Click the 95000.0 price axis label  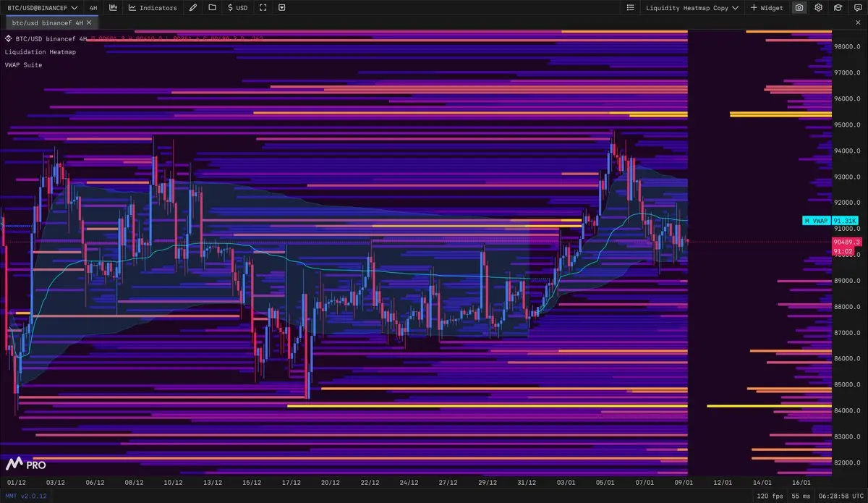tap(847, 124)
